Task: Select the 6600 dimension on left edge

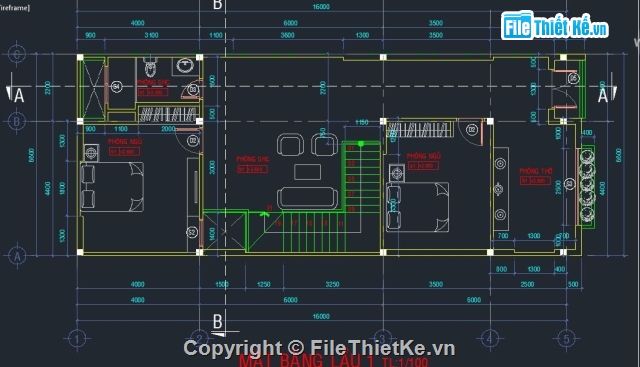Action: point(31,155)
